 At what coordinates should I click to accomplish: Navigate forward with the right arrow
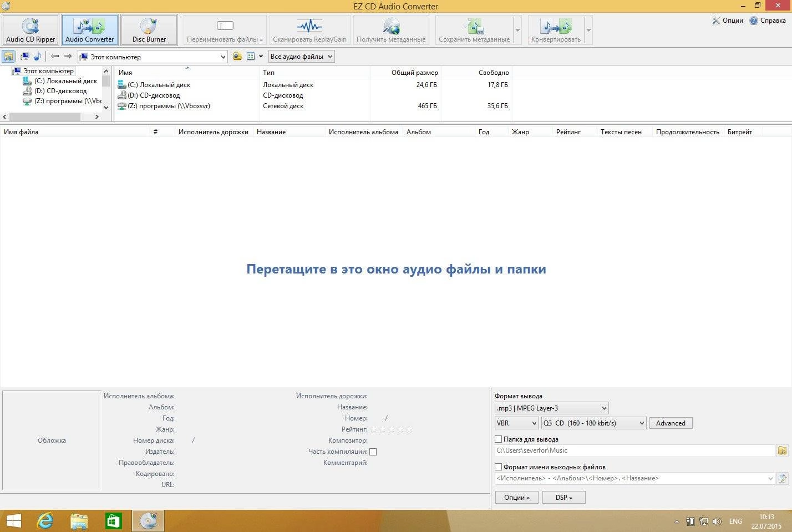[68, 57]
